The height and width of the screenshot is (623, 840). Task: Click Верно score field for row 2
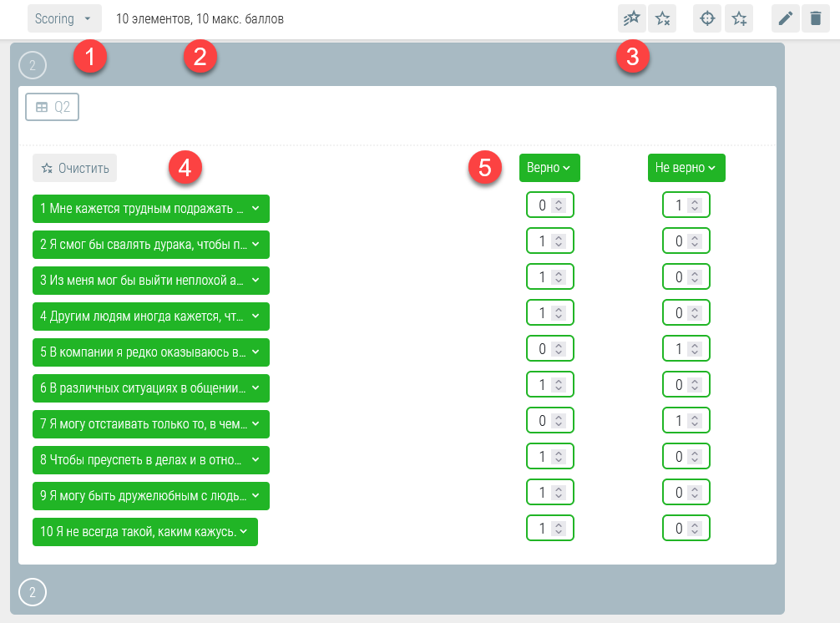[550, 241]
